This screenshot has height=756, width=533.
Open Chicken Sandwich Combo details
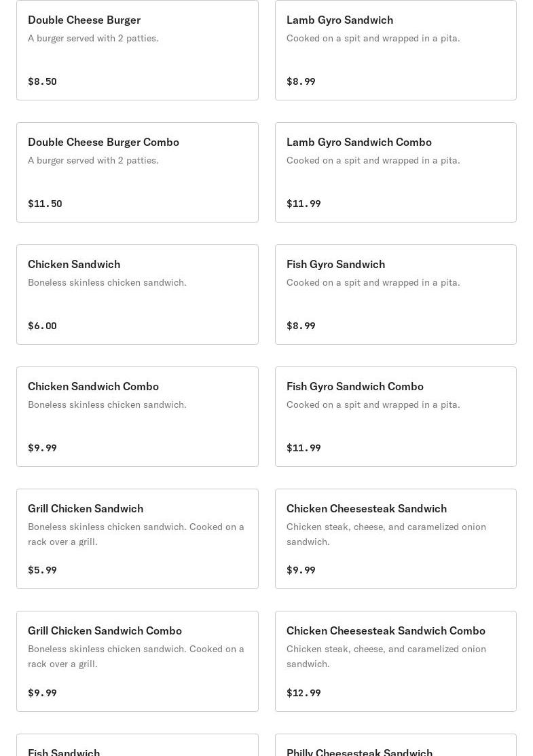pyautogui.click(x=137, y=417)
